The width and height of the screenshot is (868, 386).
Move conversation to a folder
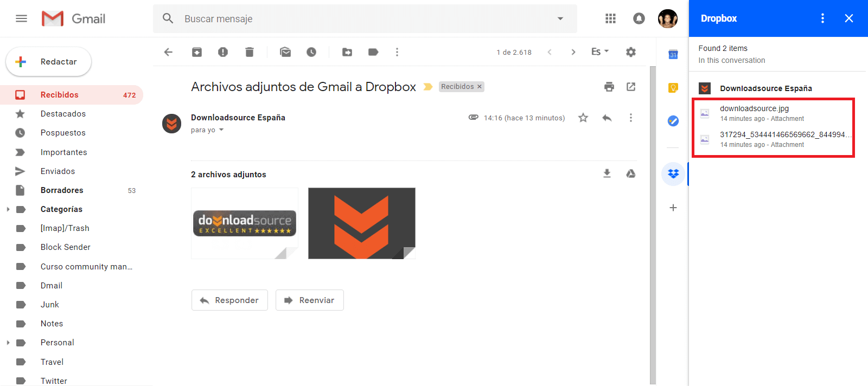coord(347,52)
